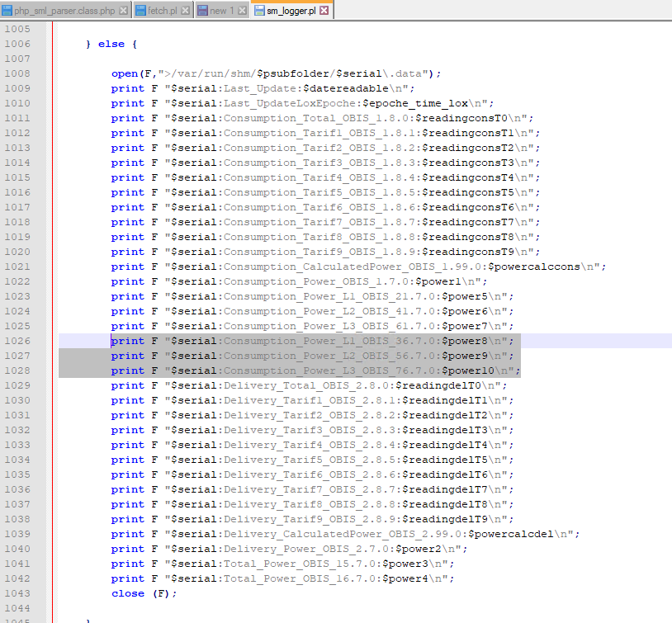Close the php_sml_parser.class.php tab

(124, 11)
